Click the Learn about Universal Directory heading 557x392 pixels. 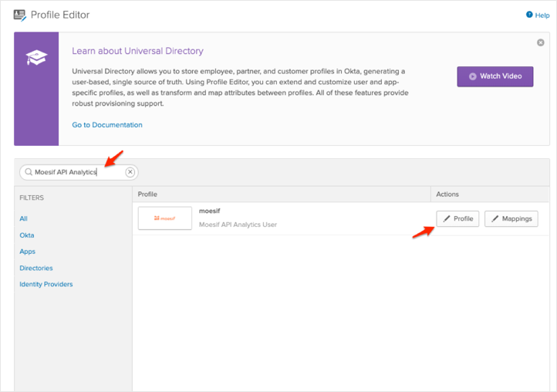[x=137, y=51]
